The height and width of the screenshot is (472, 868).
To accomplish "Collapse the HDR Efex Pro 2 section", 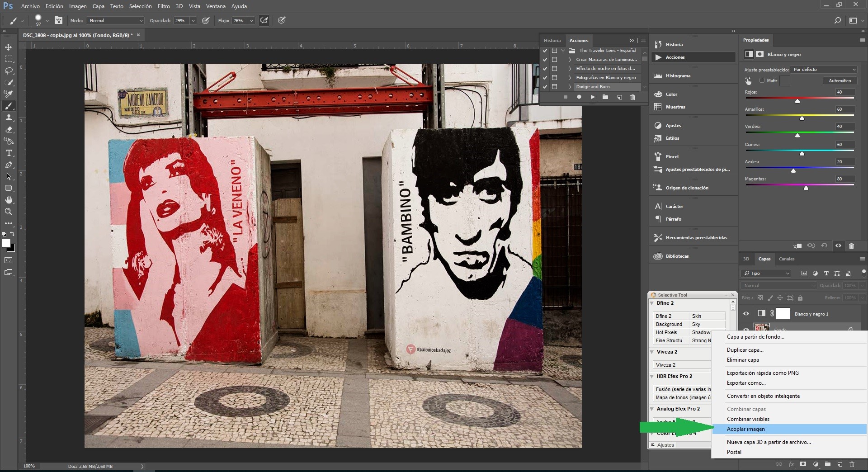I will pyautogui.click(x=652, y=377).
